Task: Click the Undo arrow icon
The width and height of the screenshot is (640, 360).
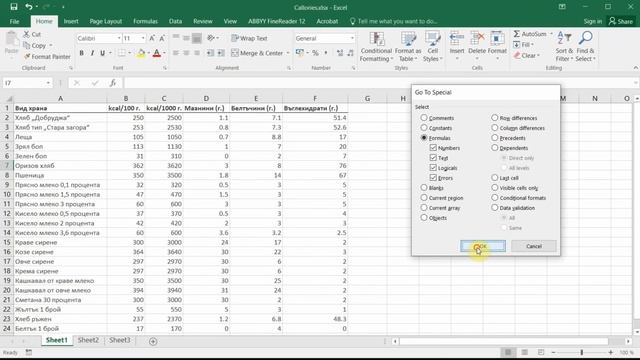Action: (28, 7)
